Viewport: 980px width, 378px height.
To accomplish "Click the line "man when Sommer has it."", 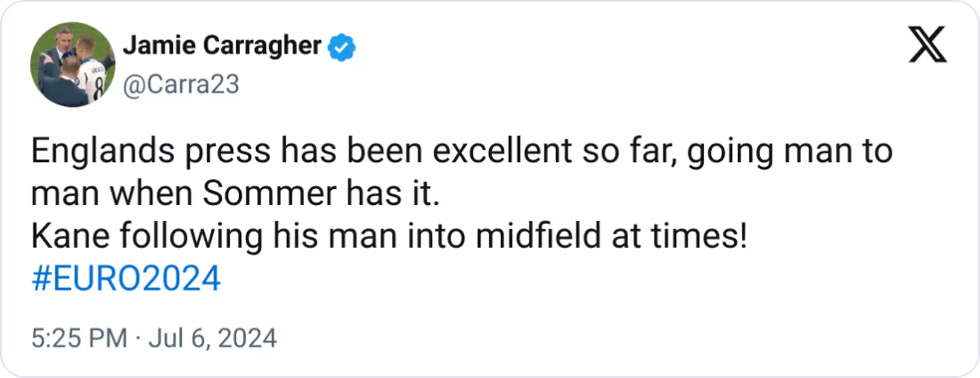I will (231, 194).
